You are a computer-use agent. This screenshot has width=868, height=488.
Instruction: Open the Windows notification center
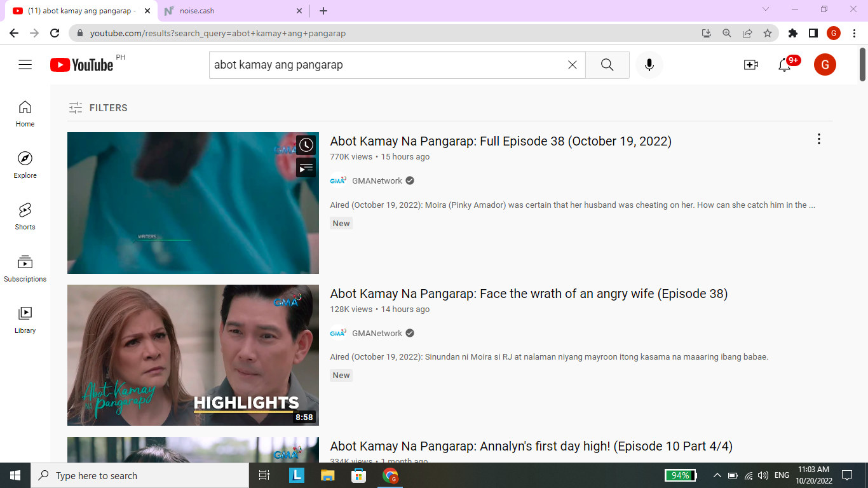pos(847,475)
